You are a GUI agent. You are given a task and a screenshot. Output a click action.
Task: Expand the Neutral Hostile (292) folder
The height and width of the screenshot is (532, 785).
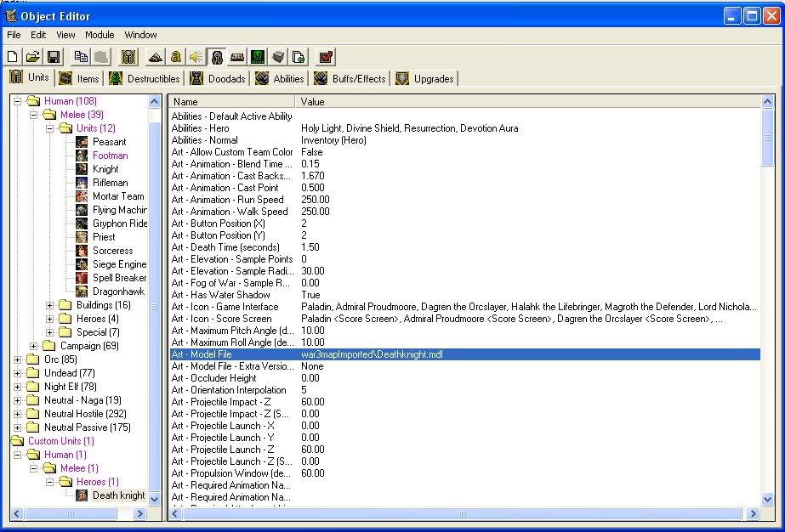coord(18,414)
